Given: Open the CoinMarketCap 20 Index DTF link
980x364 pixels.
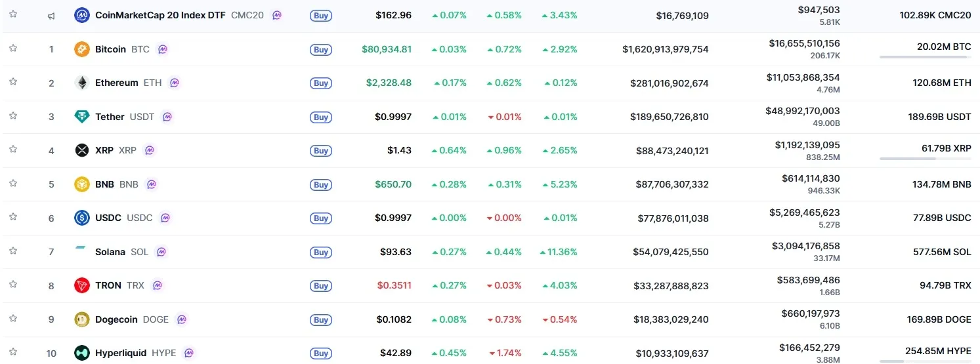Looking at the screenshot, I should [x=179, y=14].
